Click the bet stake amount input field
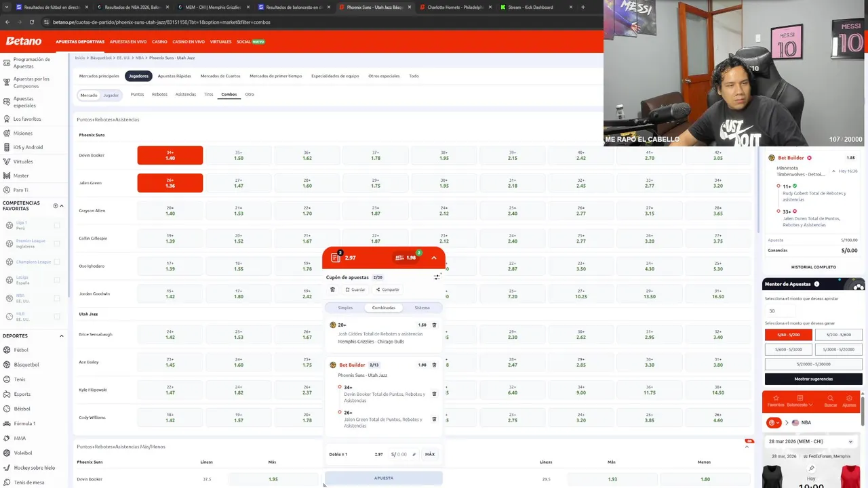The width and height of the screenshot is (868, 488). click(403, 454)
